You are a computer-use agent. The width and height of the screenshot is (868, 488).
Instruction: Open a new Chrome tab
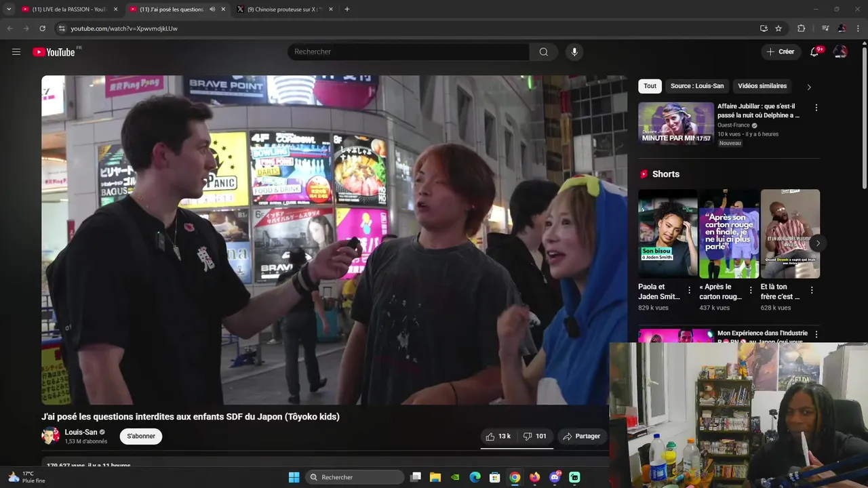(x=347, y=9)
